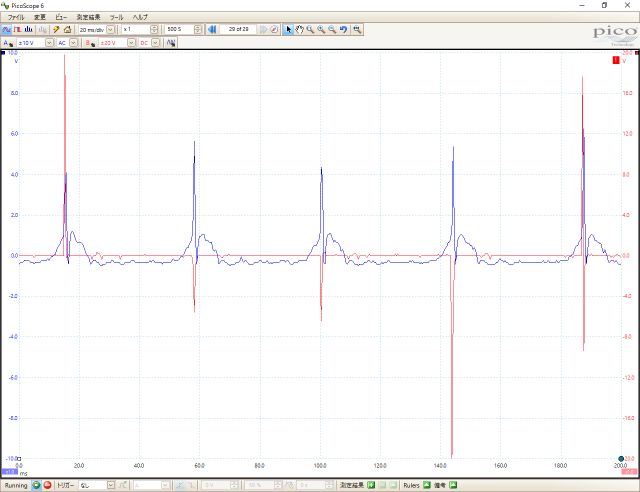Add measurement with green plus icon
Screen dimensions: 640x492
coord(371,485)
